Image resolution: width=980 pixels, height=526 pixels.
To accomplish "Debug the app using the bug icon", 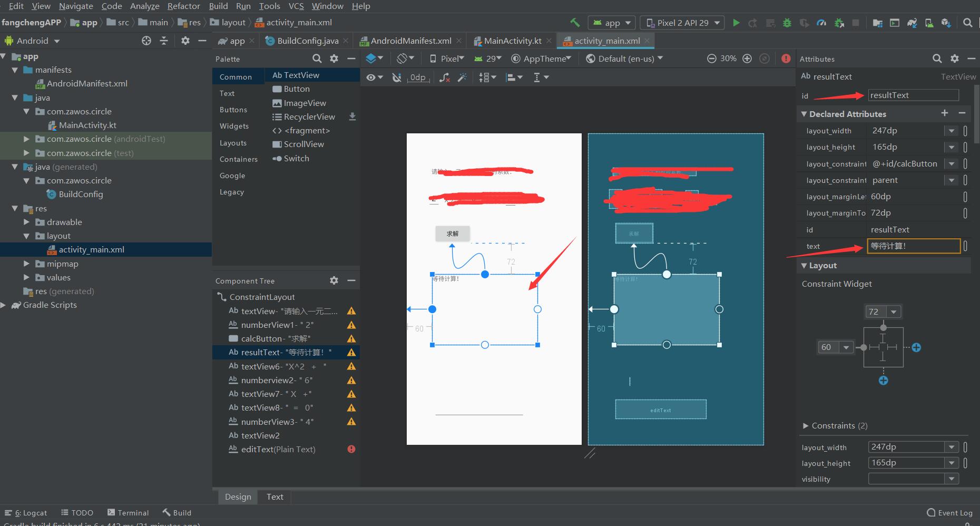I will pos(787,23).
